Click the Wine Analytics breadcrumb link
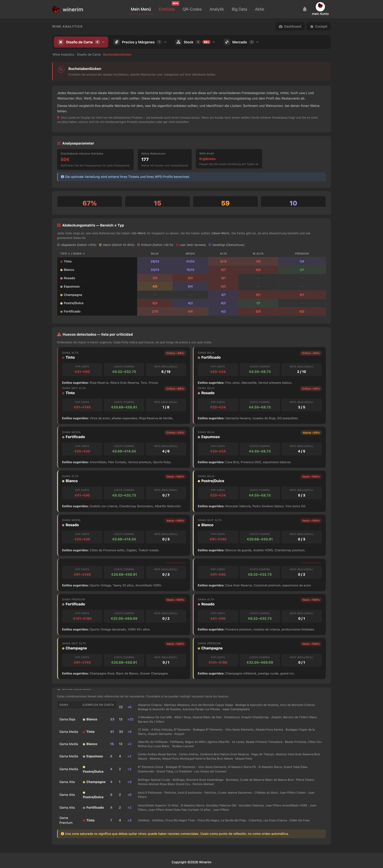The width and height of the screenshot is (383, 868). 63,55
